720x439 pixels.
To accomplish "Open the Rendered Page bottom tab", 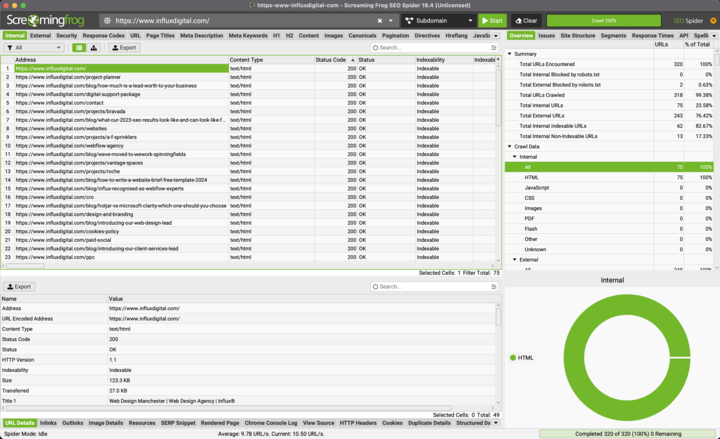I will click(x=220, y=423).
